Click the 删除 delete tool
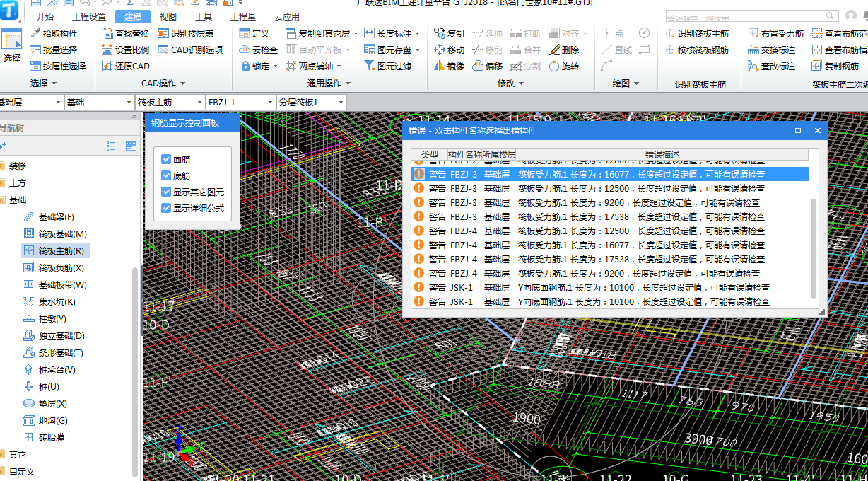 (563, 50)
